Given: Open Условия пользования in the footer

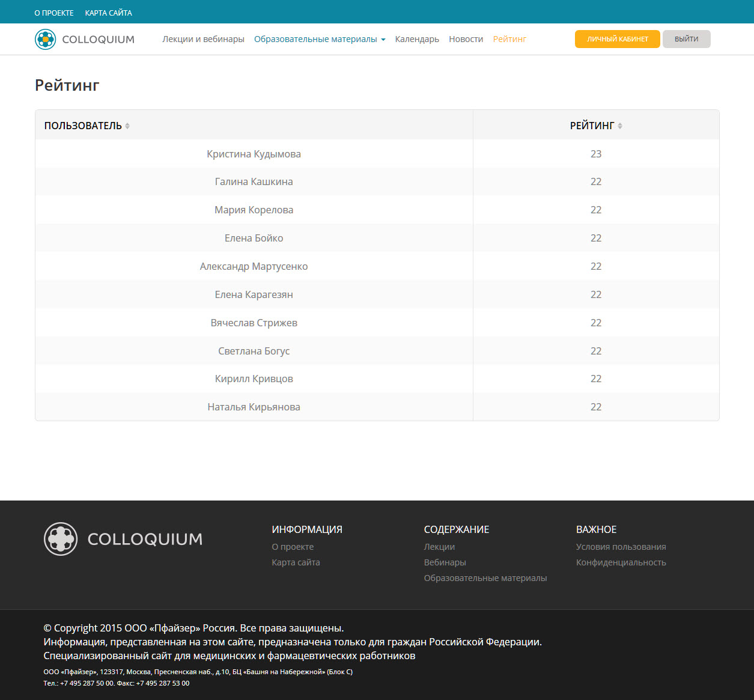Looking at the screenshot, I should point(621,547).
